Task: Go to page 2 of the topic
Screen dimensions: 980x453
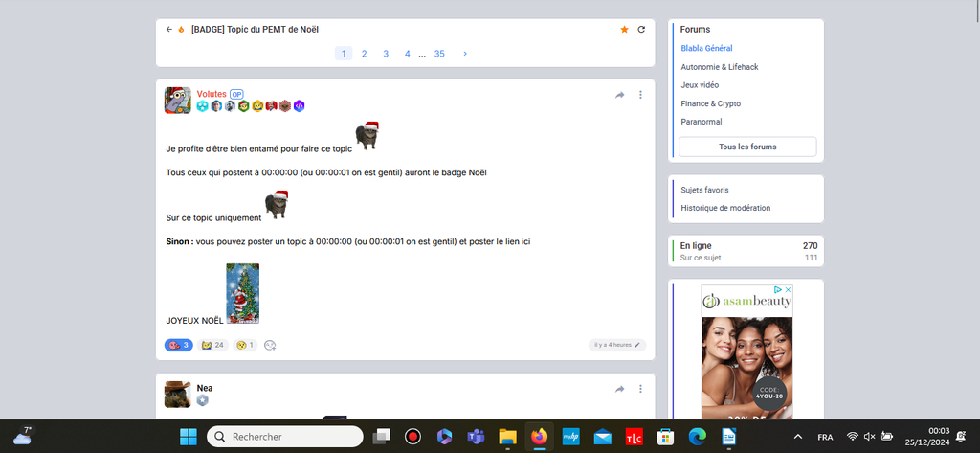Action: 365,54
